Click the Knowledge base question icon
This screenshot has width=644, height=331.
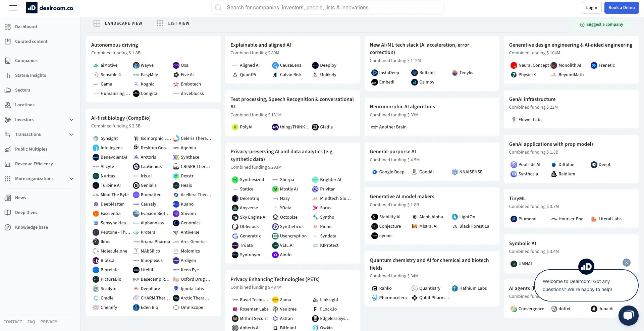(x=8, y=227)
